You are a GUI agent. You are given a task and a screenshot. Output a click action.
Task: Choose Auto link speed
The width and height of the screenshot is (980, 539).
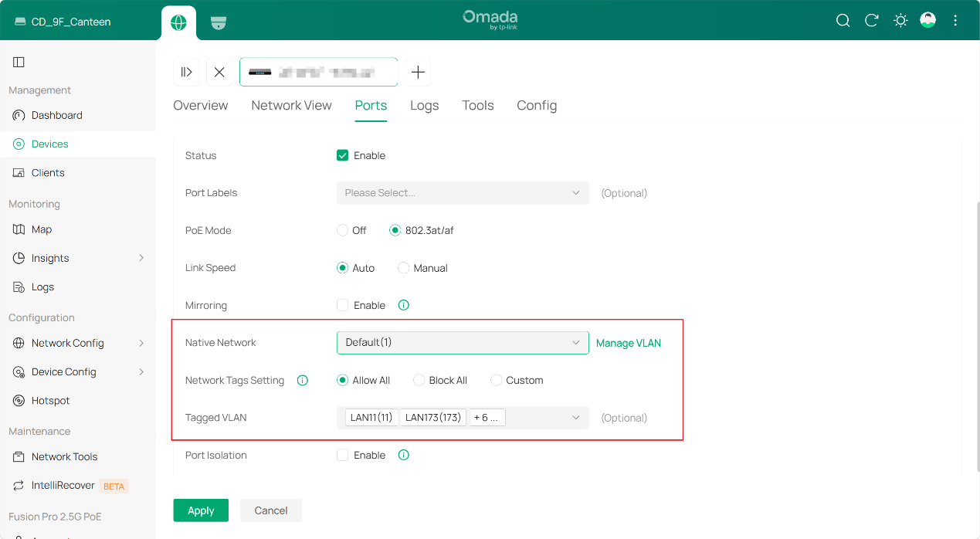[343, 268]
